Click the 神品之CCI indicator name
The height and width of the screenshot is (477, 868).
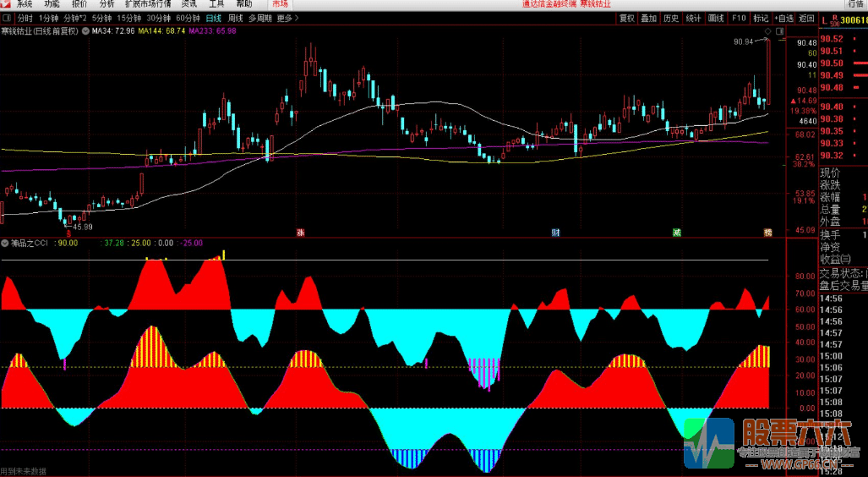30,243
